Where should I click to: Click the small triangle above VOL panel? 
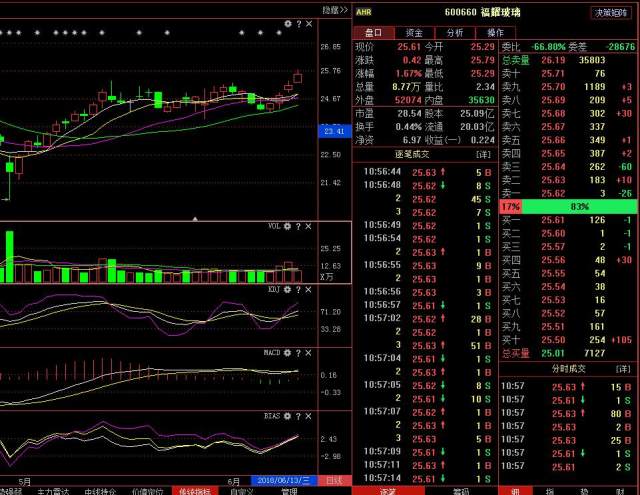(195, 219)
